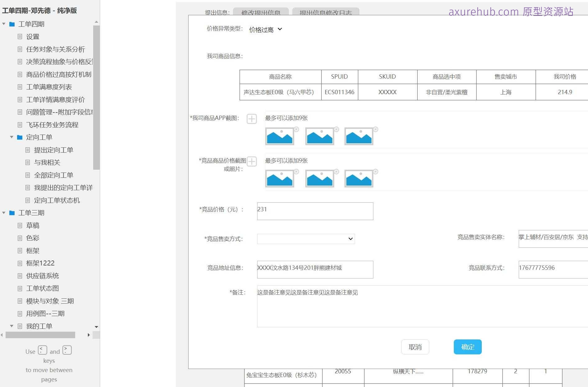Click the page icon beside 我的工单
588x387 pixels.
[x=20, y=326]
